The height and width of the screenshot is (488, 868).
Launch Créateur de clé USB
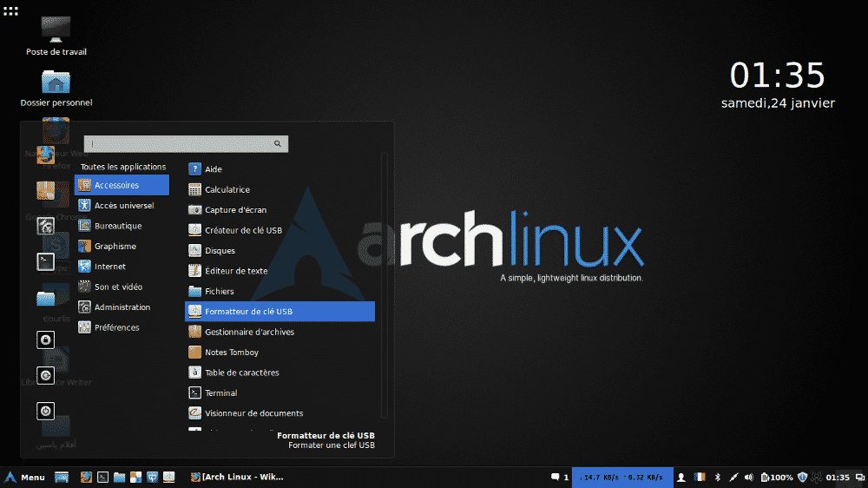[279, 230]
